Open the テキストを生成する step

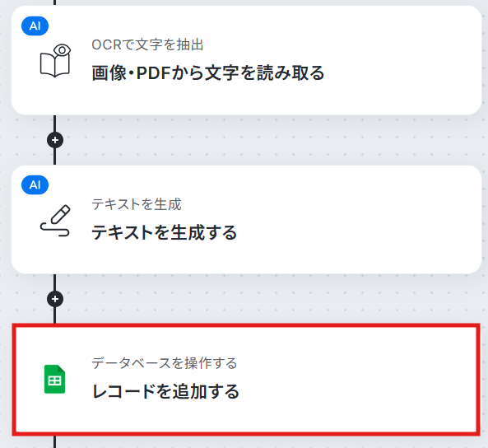point(165,232)
